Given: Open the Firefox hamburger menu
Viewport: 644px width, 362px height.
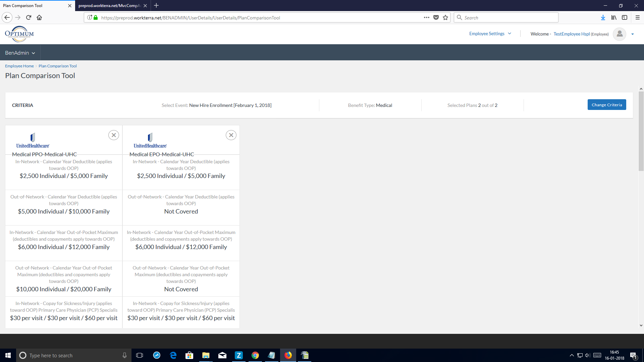Looking at the screenshot, I should click(x=637, y=17).
